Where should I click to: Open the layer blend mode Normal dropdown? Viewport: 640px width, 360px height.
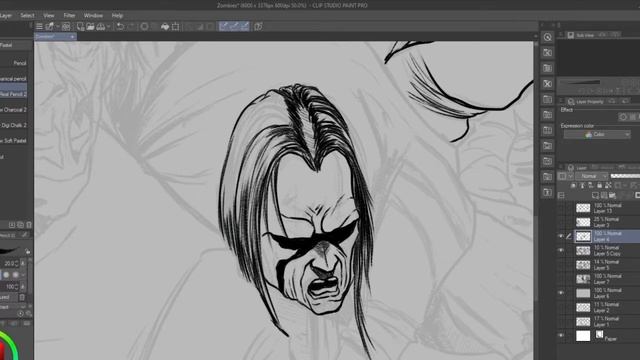591,176
